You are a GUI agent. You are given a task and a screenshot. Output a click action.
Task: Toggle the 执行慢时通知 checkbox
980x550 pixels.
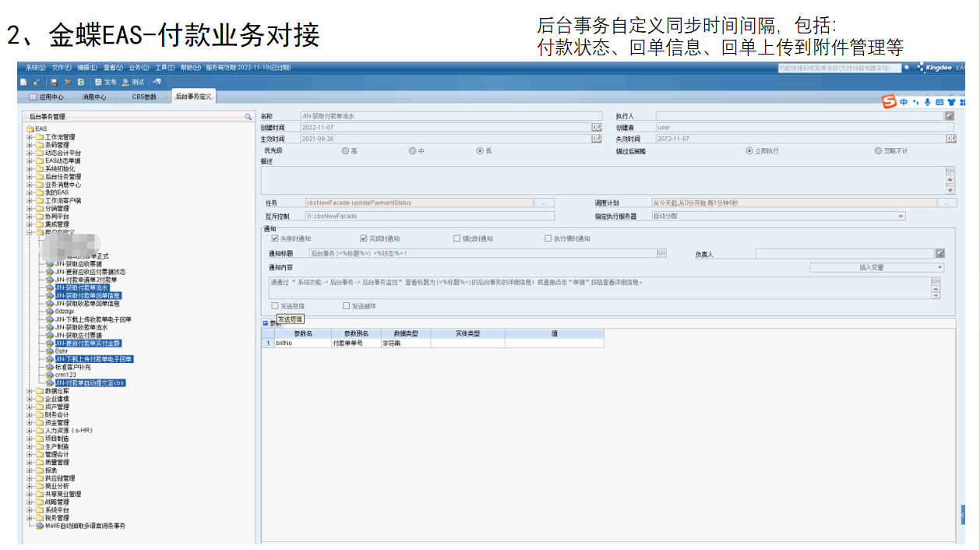click(x=548, y=238)
